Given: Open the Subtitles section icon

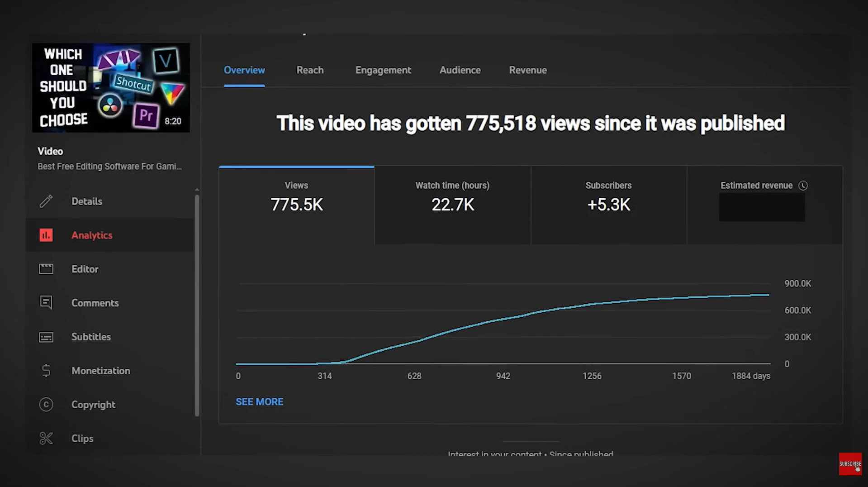Looking at the screenshot, I should (x=46, y=337).
